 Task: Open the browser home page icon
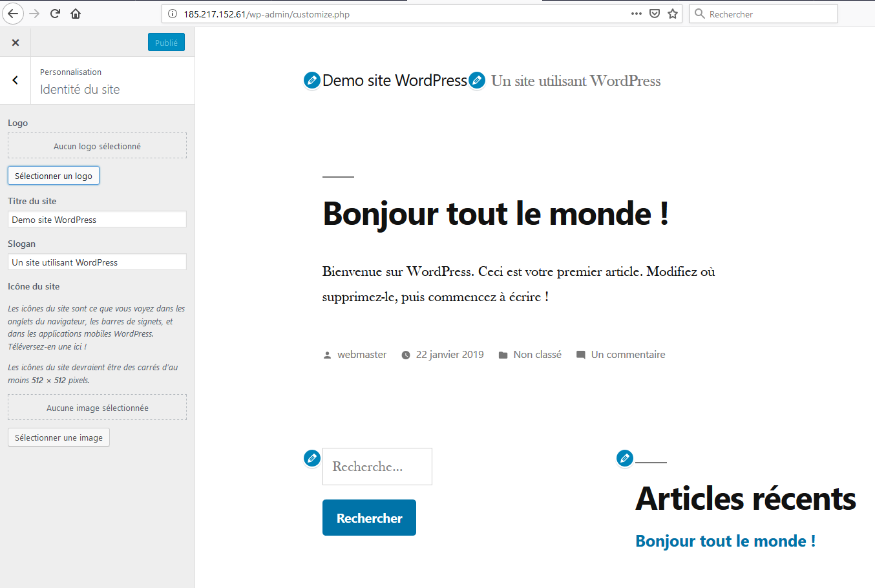tap(76, 14)
